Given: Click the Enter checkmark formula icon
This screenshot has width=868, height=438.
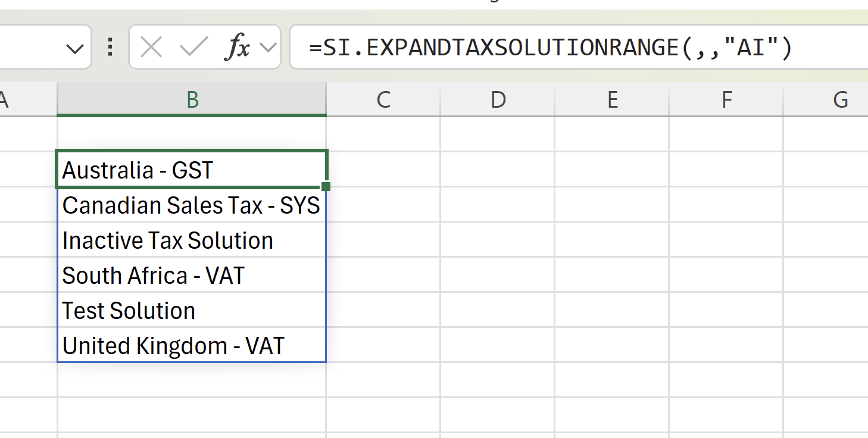Looking at the screenshot, I should coord(194,47).
